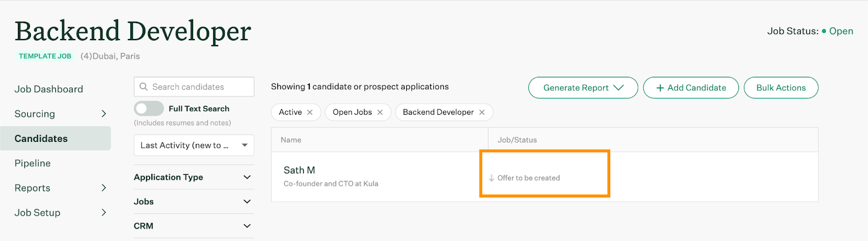Expand the Sourcing submenu chevron
Screen dimensions: 868x241
104,114
